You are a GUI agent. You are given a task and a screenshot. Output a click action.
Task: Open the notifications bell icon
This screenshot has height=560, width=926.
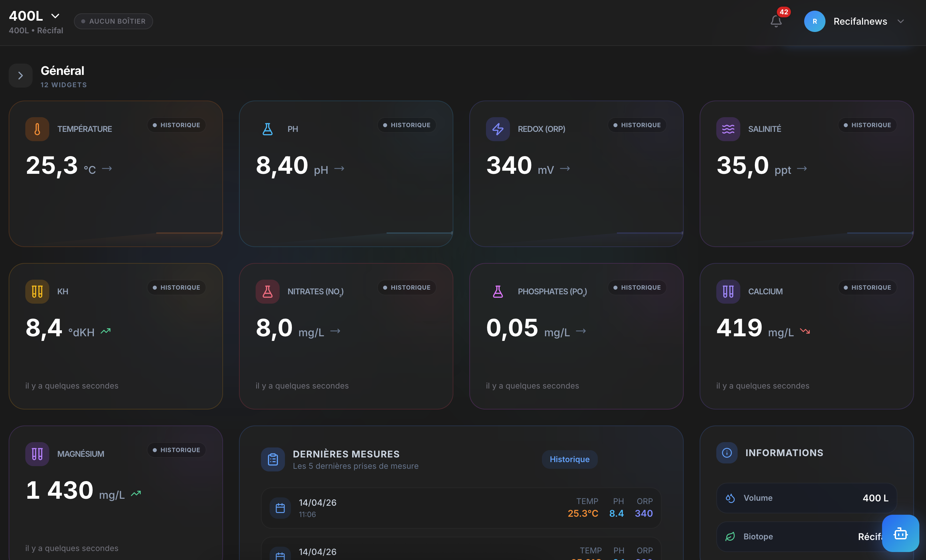pos(776,21)
